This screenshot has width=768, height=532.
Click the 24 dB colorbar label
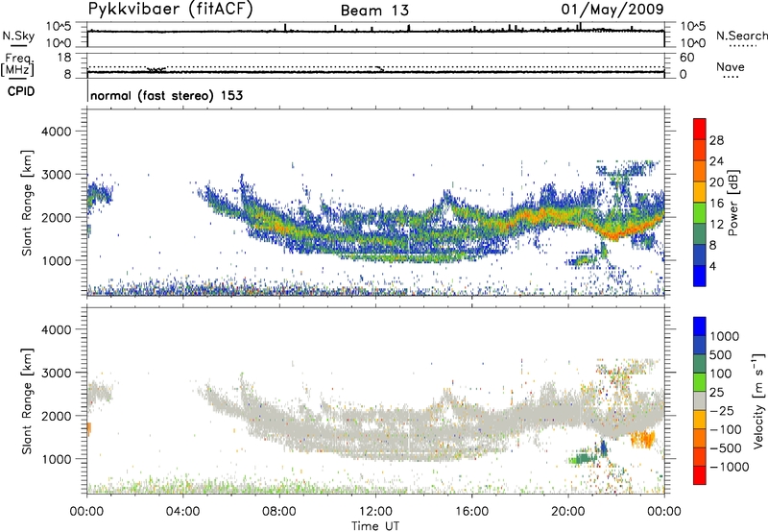716,161
